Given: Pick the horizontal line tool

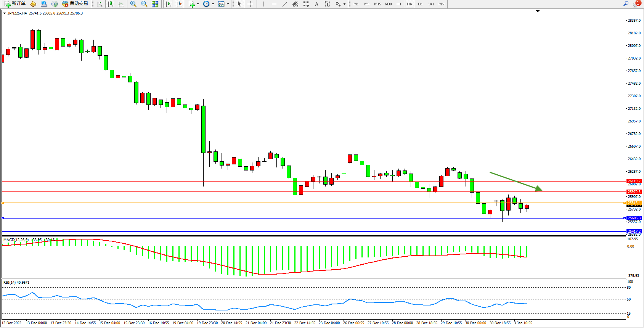Looking at the screenshot, I should (274, 4).
